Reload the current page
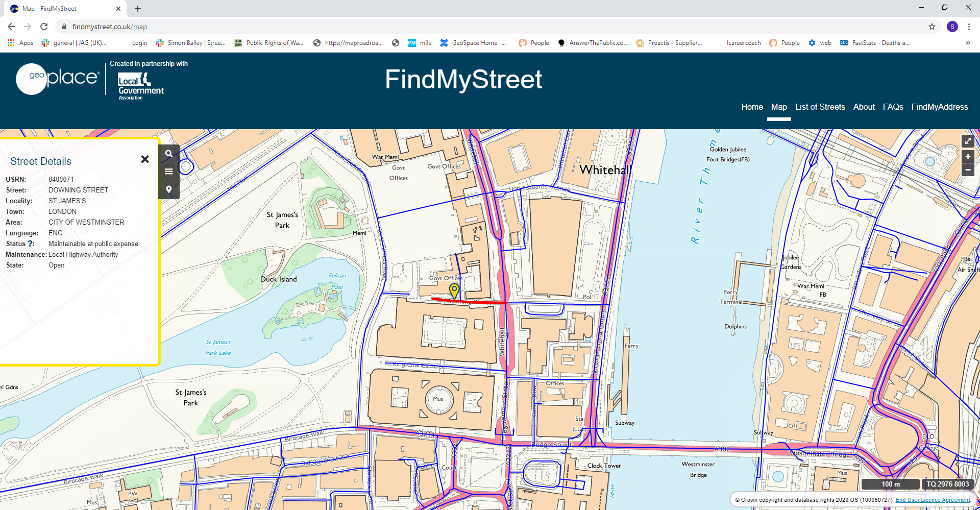980x510 pixels. tap(44, 27)
